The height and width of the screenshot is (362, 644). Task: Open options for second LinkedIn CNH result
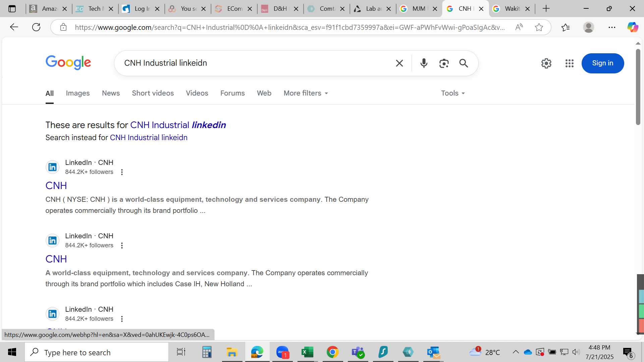122,245
